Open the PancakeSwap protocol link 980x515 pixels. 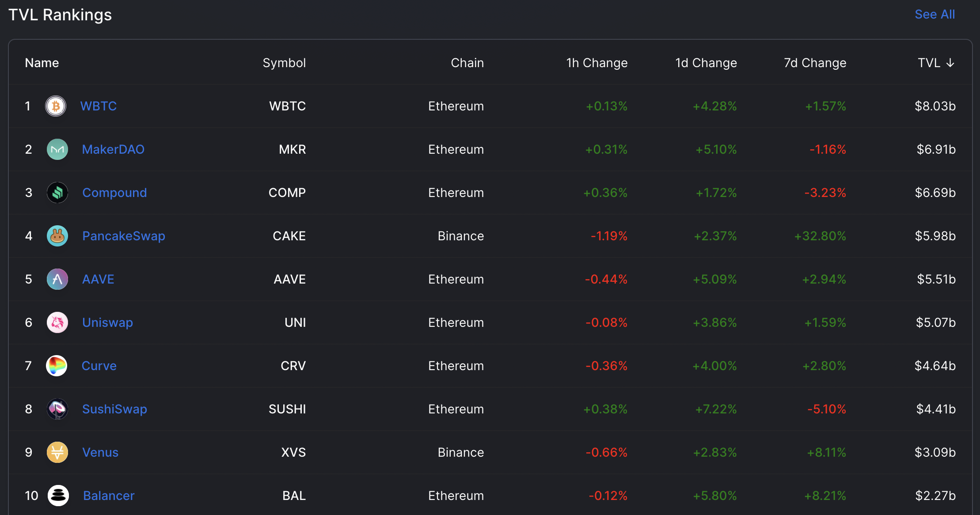click(124, 236)
